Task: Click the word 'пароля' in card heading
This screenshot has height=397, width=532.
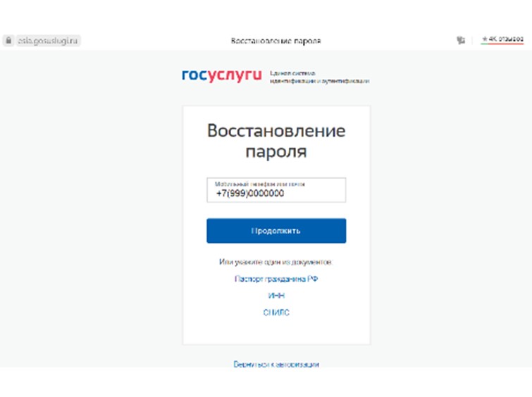Action: tap(276, 151)
